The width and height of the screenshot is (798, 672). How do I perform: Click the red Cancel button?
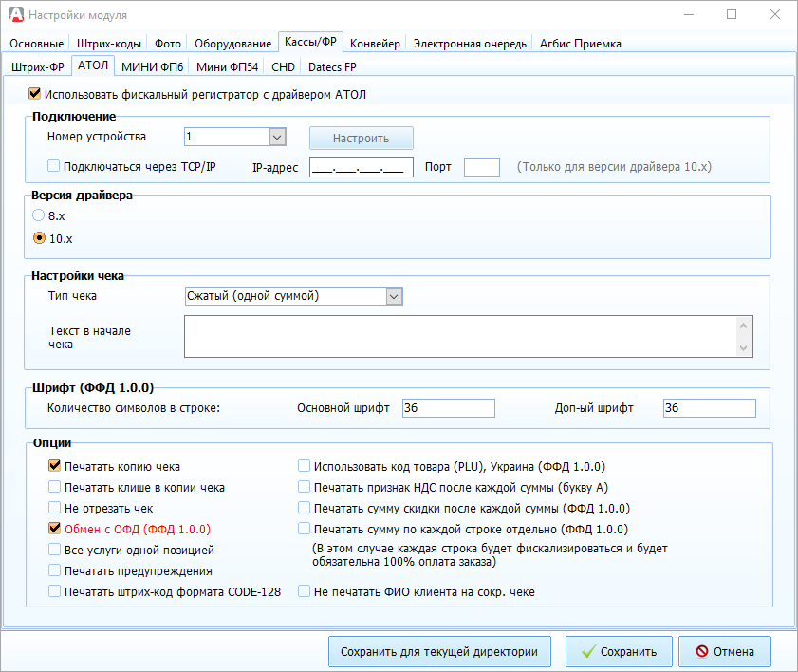(x=725, y=652)
